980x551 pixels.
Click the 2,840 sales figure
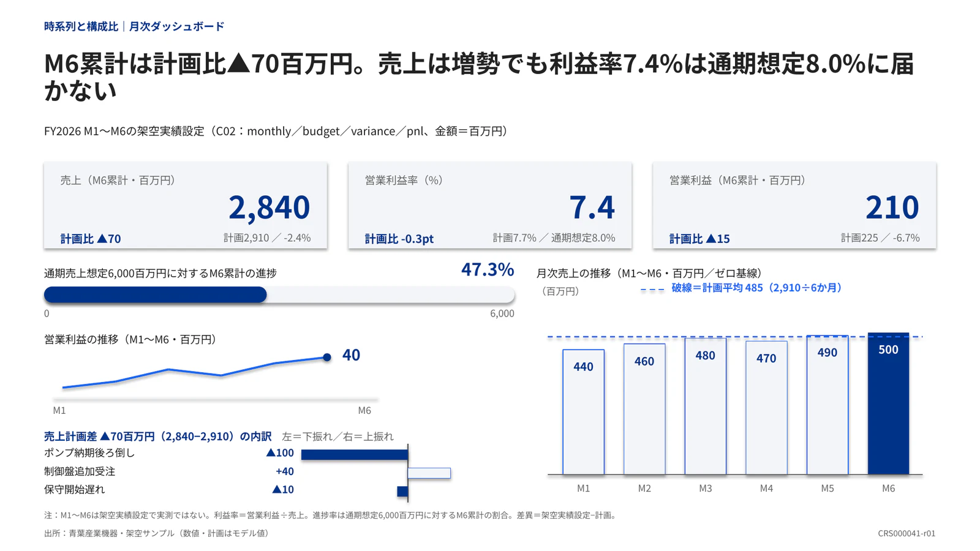pyautogui.click(x=269, y=207)
